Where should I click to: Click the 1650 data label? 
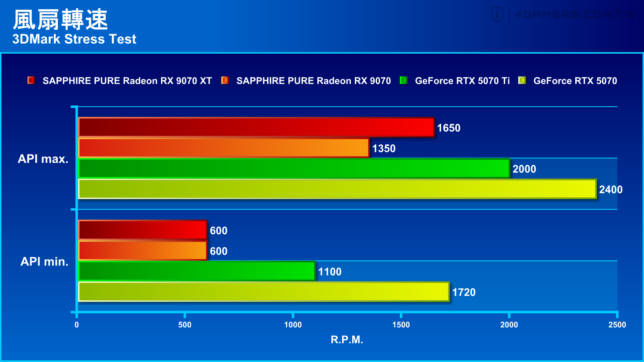click(449, 128)
